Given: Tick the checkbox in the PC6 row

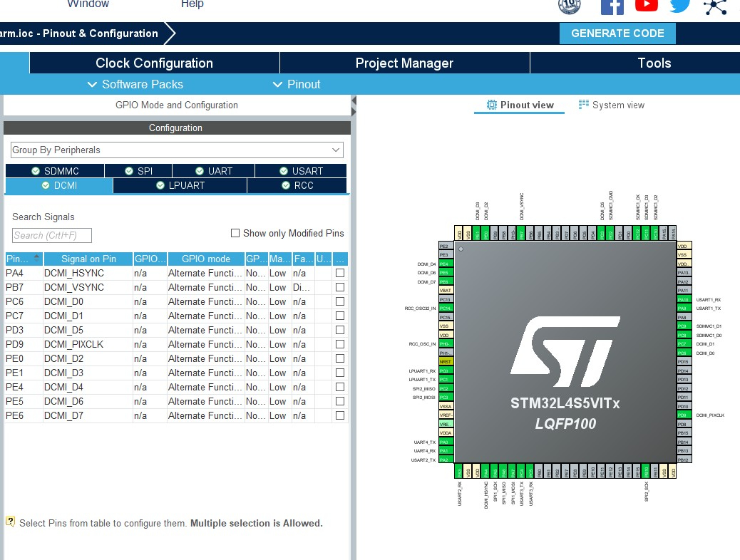Looking at the screenshot, I should (x=340, y=301).
